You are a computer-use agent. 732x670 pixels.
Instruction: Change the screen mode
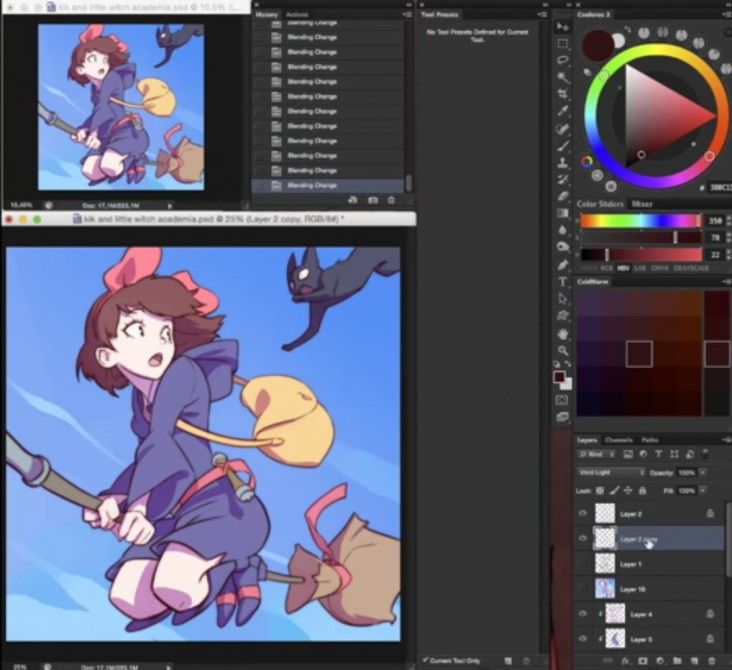click(x=562, y=416)
